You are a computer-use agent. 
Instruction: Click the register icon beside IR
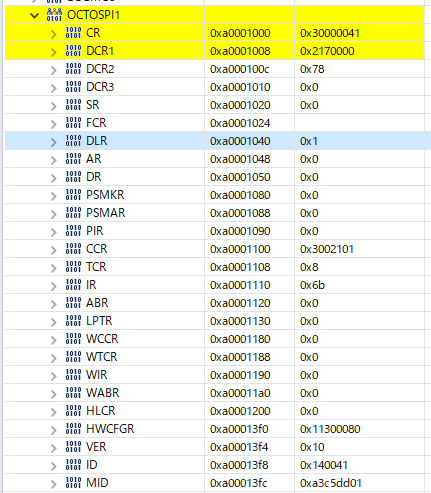[x=73, y=285]
